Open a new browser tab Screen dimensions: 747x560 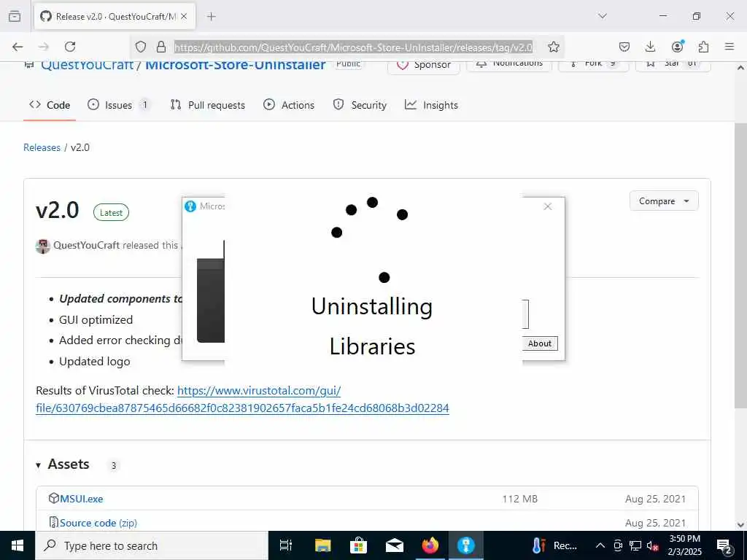coord(212,17)
